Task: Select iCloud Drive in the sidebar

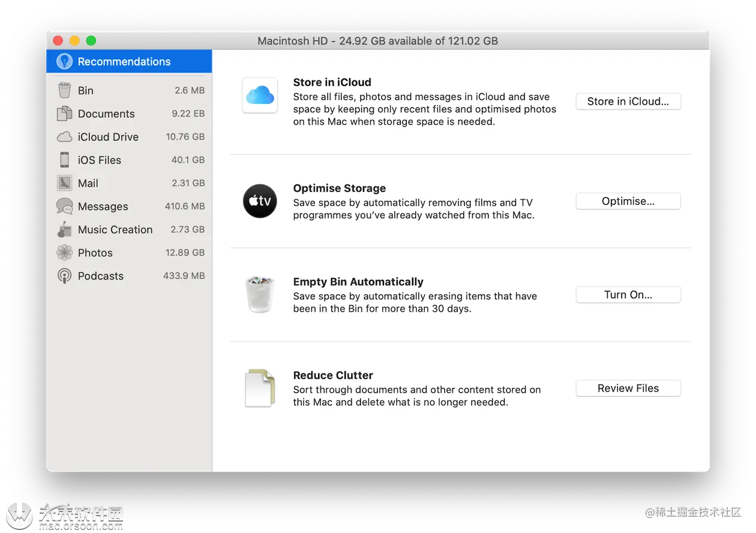Action: point(129,137)
